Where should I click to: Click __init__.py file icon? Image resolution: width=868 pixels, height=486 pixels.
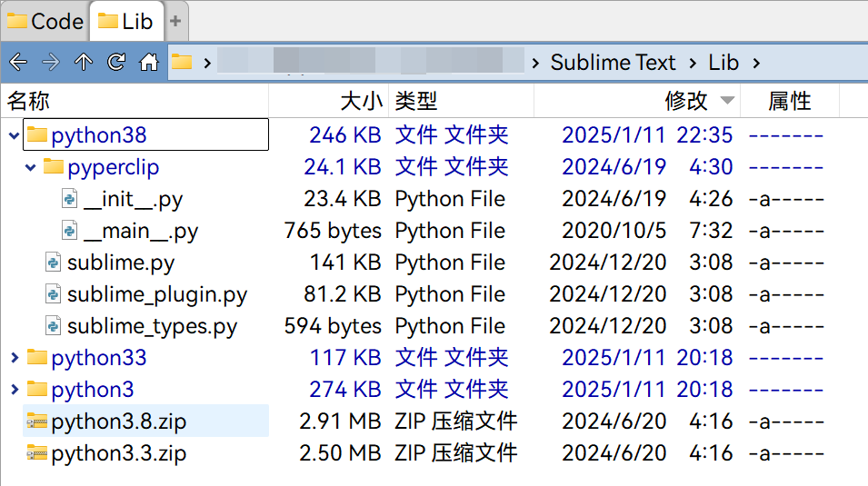69,199
